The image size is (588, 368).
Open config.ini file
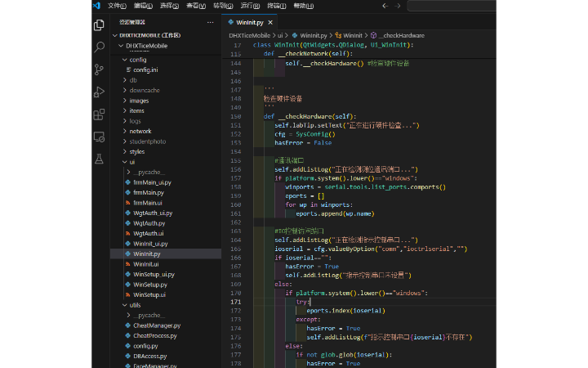[166, 70]
